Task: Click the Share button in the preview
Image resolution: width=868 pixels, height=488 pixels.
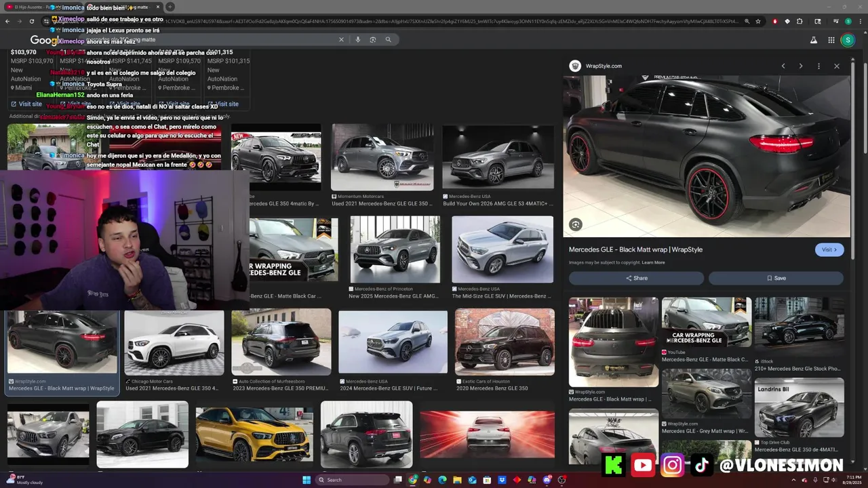Action: click(x=636, y=278)
